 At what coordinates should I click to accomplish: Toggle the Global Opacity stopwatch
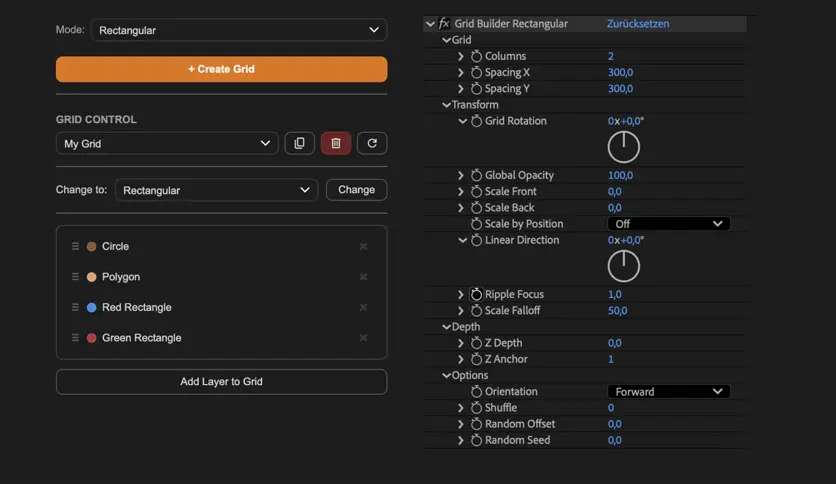pyautogui.click(x=476, y=175)
